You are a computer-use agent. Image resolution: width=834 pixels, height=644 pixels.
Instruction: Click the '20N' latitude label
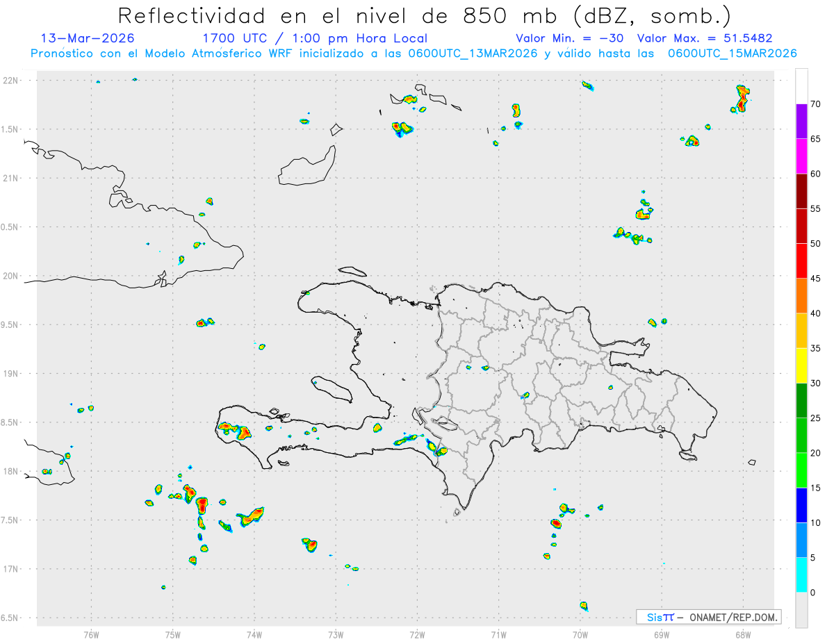click(x=12, y=276)
